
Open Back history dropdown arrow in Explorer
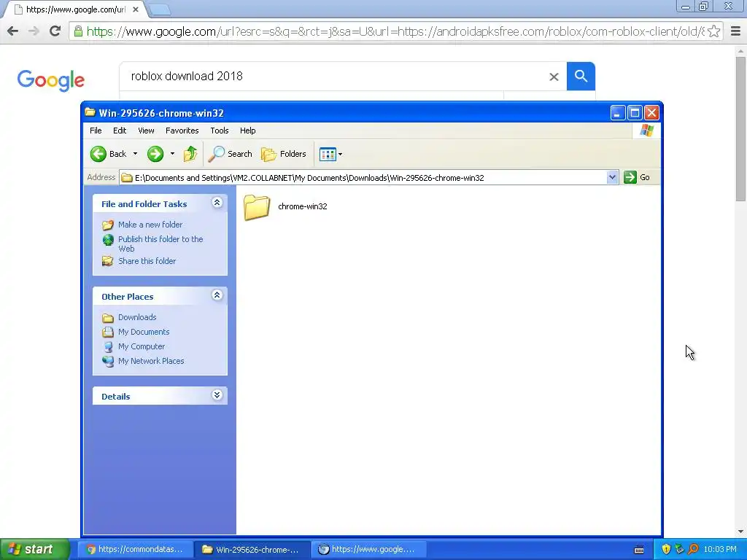(x=135, y=154)
